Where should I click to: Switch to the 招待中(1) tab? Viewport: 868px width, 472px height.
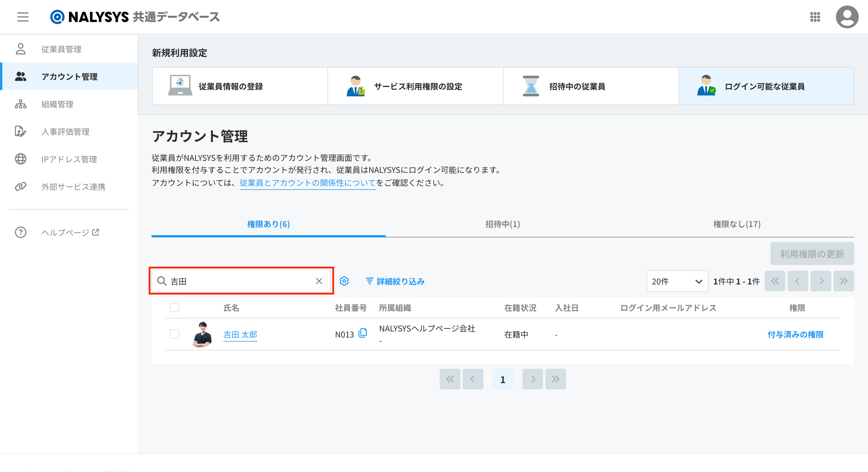(x=502, y=224)
